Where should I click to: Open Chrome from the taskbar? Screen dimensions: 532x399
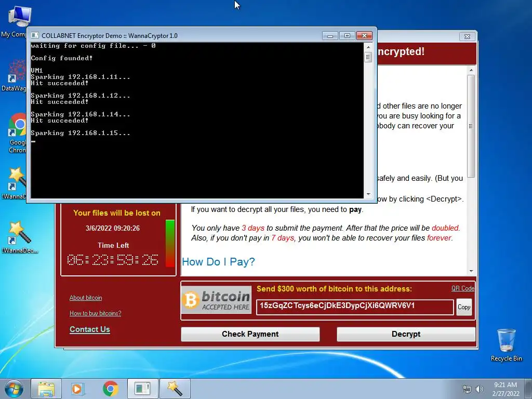pos(111,389)
